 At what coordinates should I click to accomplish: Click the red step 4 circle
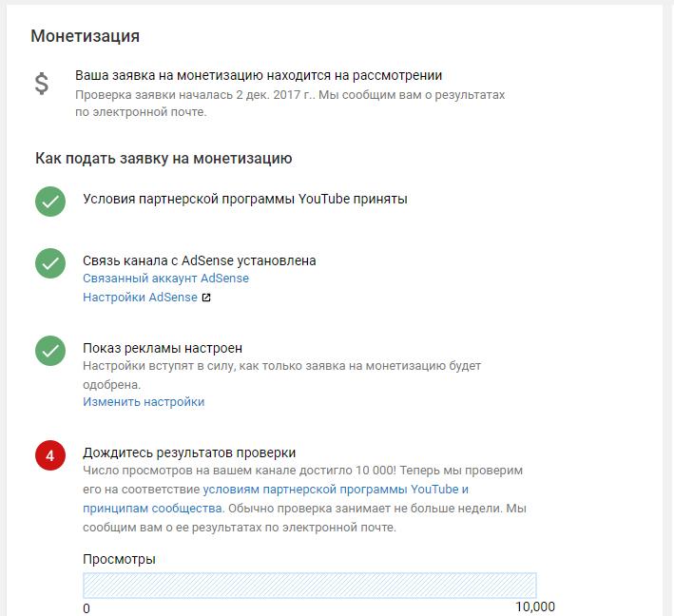[x=50, y=455]
